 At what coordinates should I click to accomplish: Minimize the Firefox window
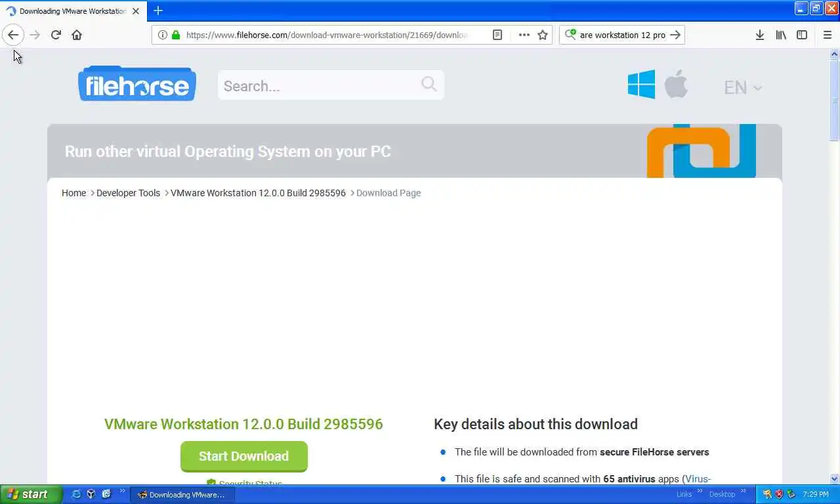(801, 8)
